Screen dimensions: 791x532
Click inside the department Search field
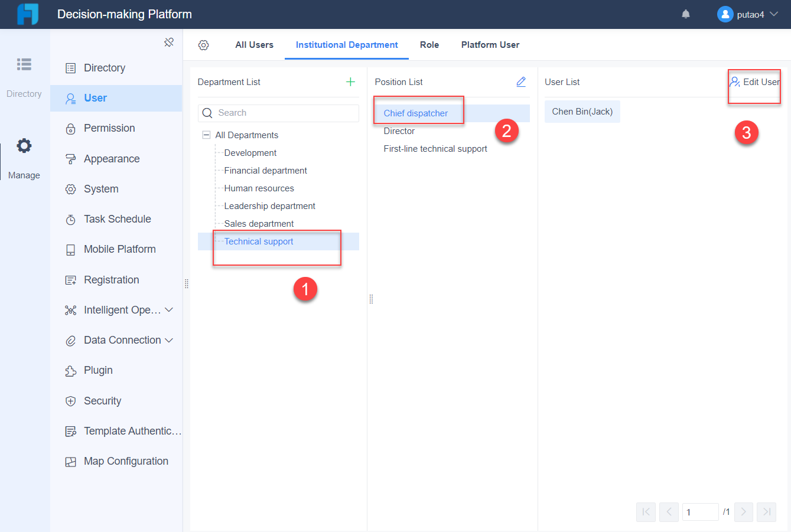[278, 113]
